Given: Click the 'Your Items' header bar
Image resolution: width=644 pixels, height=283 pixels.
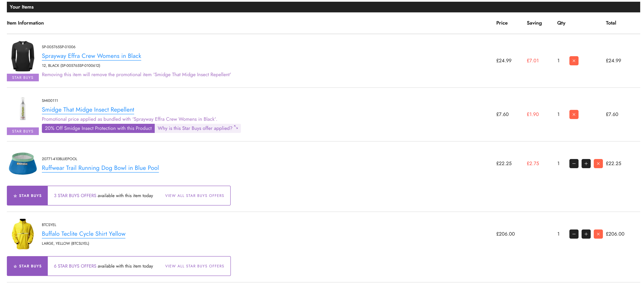Looking at the screenshot, I should coord(323,7).
